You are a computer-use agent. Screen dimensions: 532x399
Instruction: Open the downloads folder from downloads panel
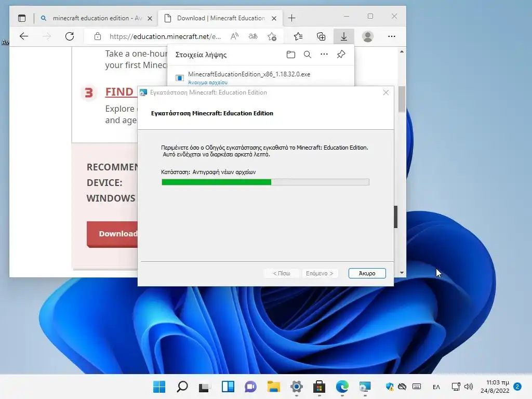tap(291, 55)
